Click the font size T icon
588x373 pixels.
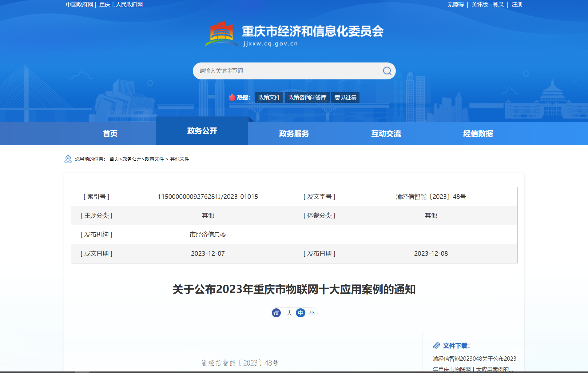pos(276,313)
